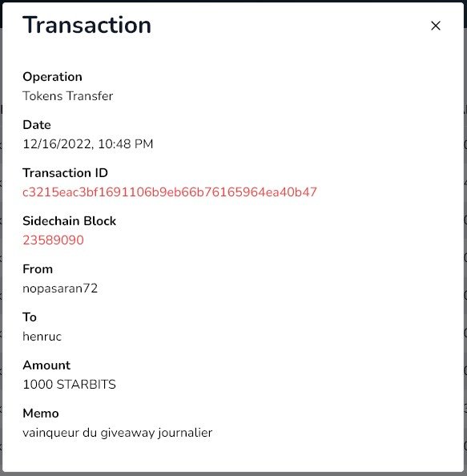Click the To field label
This screenshot has width=467, height=476.
[30, 317]
